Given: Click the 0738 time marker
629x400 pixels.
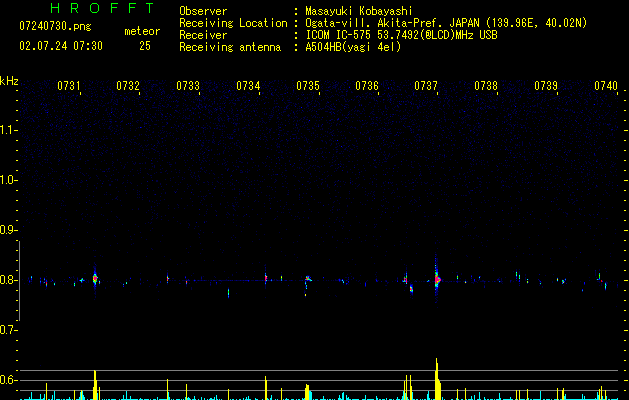Looking at the screenshot, I should tap(486, 86).
